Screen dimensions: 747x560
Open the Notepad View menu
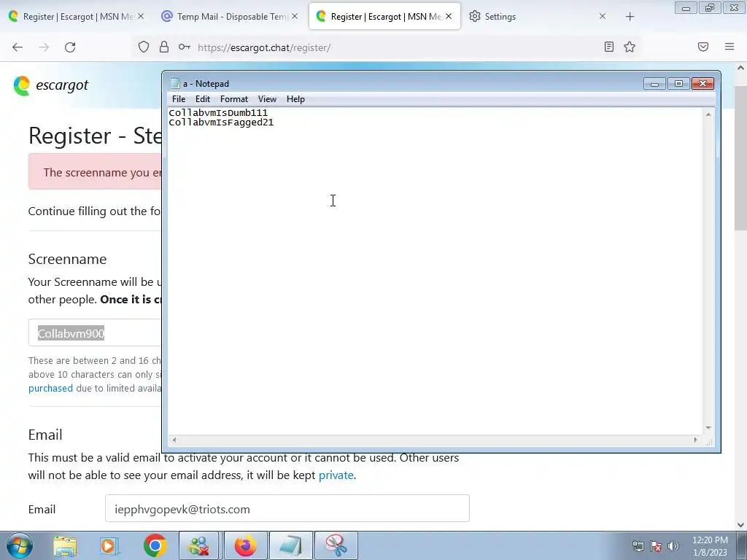[267, 99]
